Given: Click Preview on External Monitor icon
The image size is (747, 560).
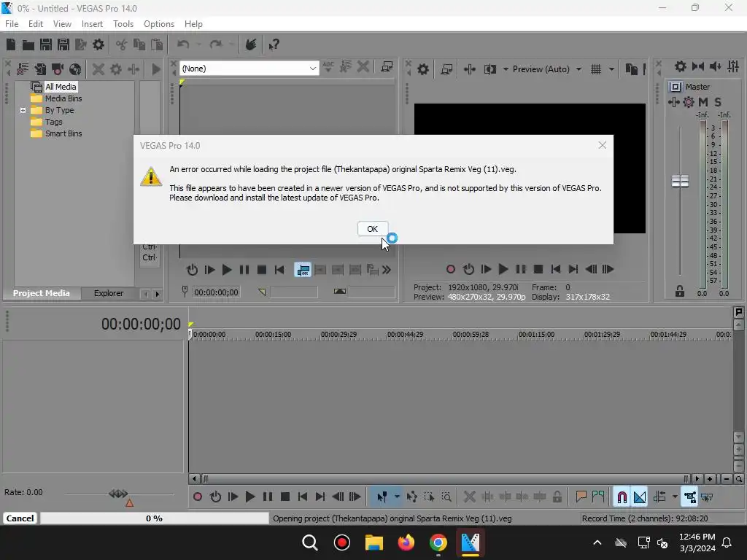Looking at the screenshot, I should tap(447, 69).
